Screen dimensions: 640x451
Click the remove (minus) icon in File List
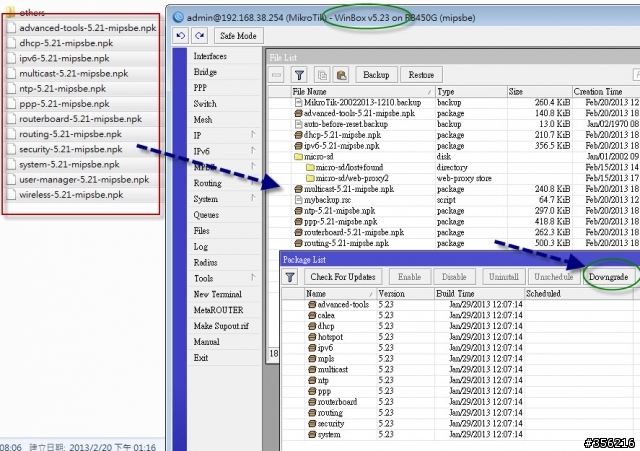(277, 75)
